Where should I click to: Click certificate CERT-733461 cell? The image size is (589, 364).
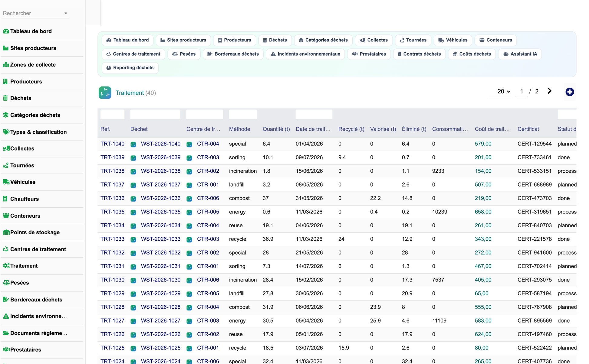535,158
